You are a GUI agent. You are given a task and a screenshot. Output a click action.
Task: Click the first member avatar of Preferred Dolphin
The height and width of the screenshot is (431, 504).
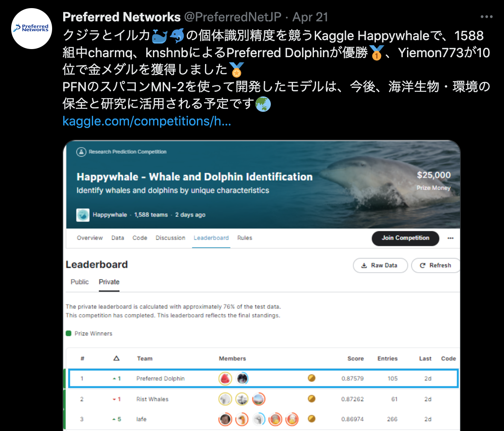226,379
